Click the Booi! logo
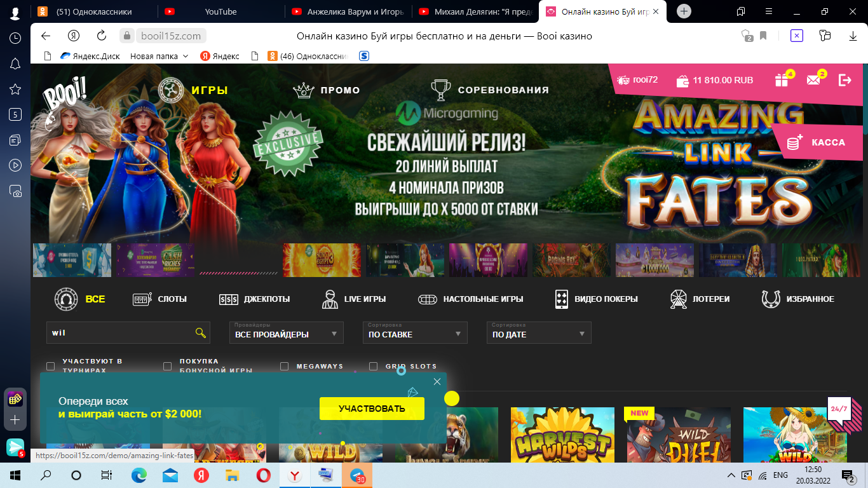The height and width of the screenshot is (488, 868). tap(64, 102)
